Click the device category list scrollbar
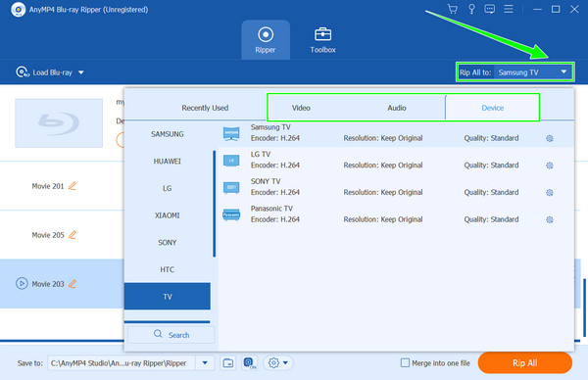The height and width of the screenshot is (380, 588). 214,204
